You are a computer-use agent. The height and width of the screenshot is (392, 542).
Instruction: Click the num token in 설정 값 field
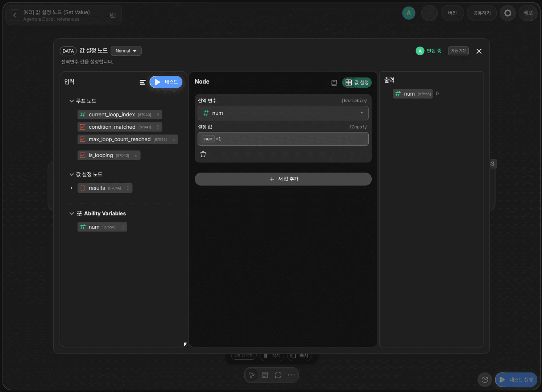click(x=208, y=139)
